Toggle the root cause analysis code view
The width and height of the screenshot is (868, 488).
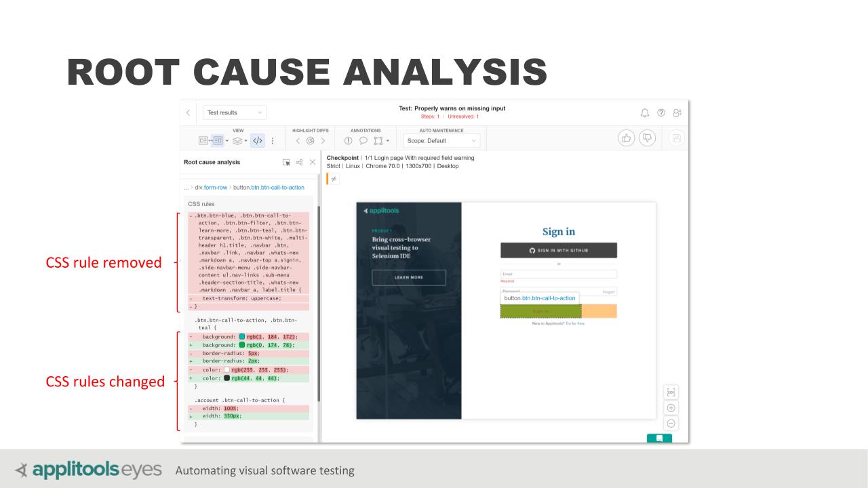click(258, 141)
